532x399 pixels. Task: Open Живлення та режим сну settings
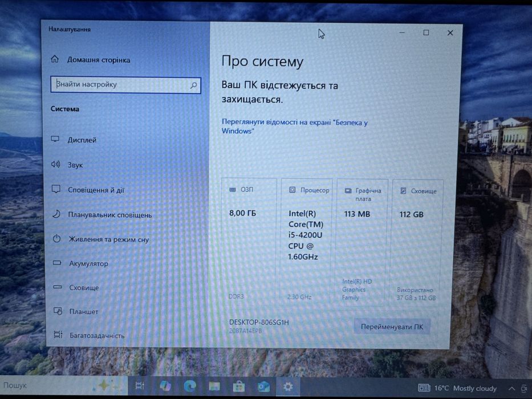pos(109,239)
